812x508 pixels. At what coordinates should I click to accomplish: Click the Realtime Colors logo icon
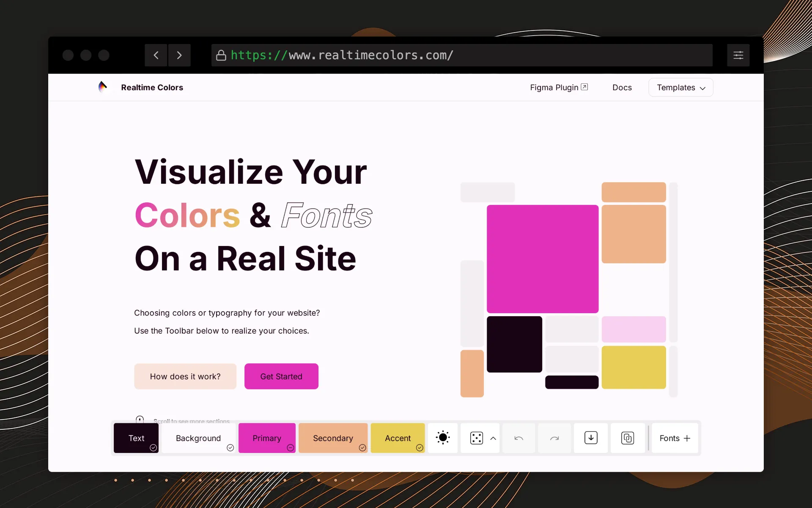[103, 87]
